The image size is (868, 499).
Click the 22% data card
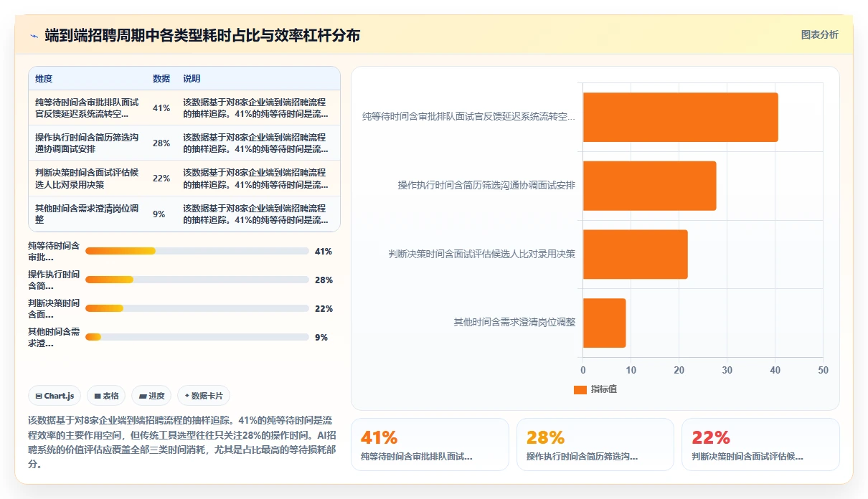click(x=760, y=445)
